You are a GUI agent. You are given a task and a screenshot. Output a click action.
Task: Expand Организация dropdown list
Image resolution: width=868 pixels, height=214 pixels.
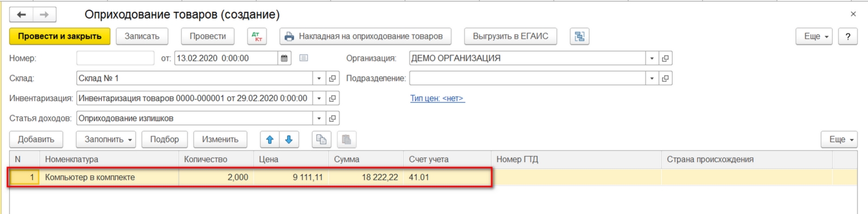tap(652, 58)
